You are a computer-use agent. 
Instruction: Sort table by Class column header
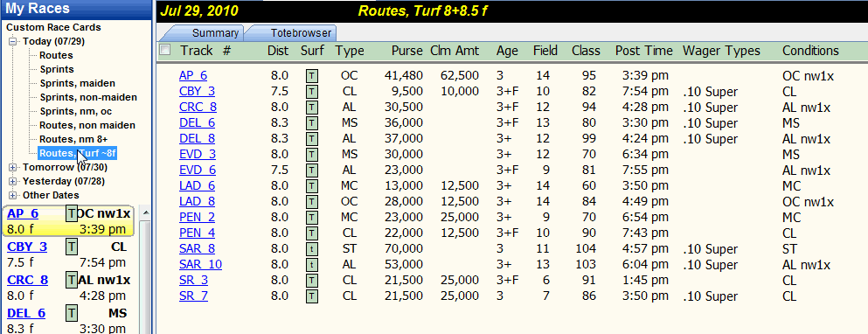pos(587,51)
